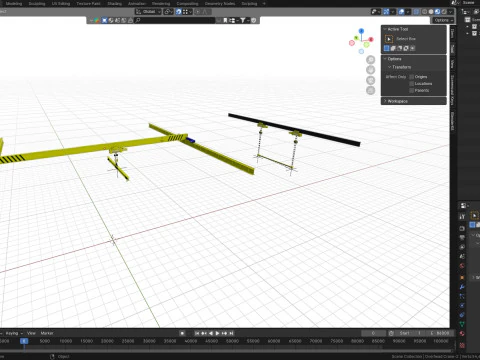Open the pivot point dropdown
Screen dimensions: 480x360
point(168,12)
